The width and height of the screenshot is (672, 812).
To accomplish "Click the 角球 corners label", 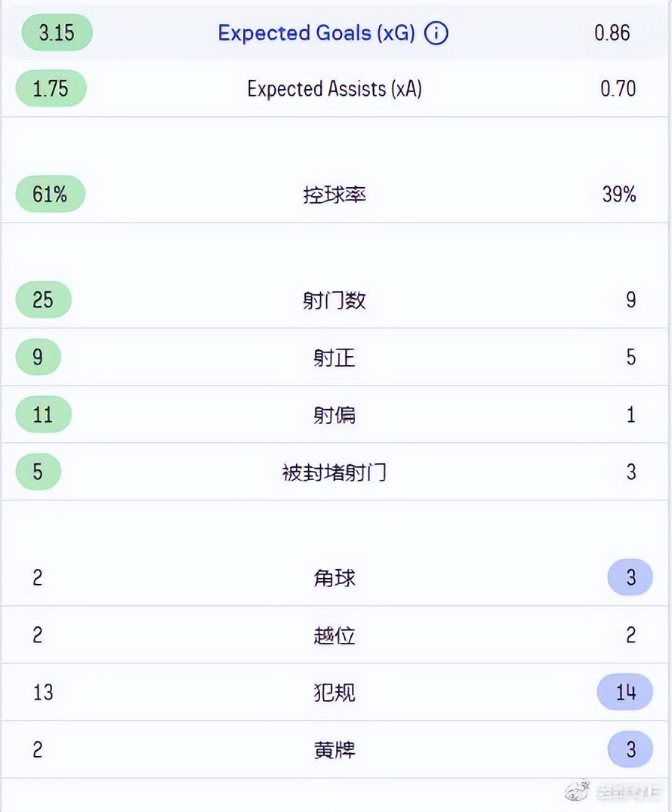I will [335, 577].
